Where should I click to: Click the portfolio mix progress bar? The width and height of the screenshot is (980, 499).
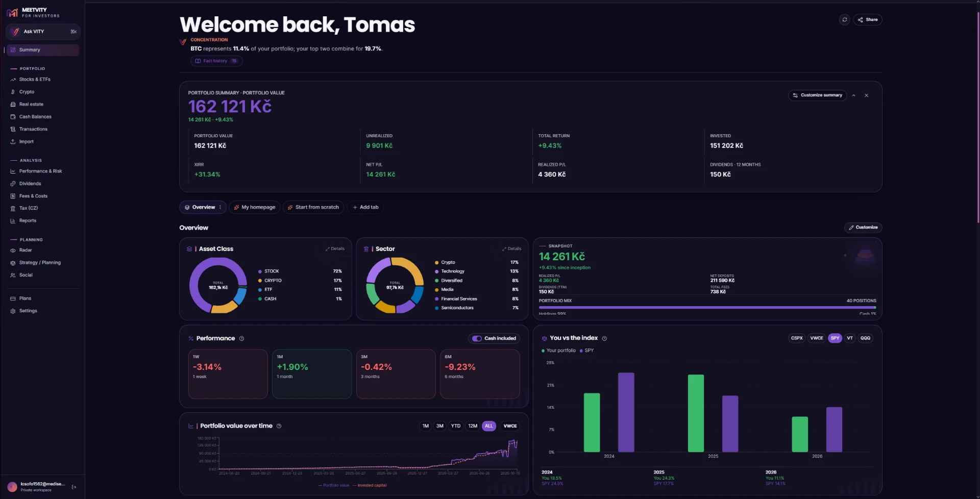[707, 308]
